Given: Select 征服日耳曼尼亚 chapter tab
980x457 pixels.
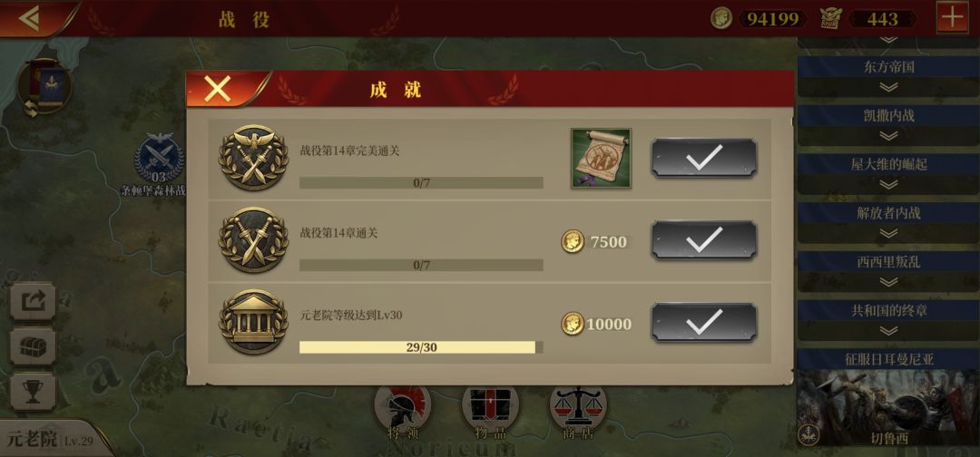Looking at the screenshot, I should (x=888, y=359).
